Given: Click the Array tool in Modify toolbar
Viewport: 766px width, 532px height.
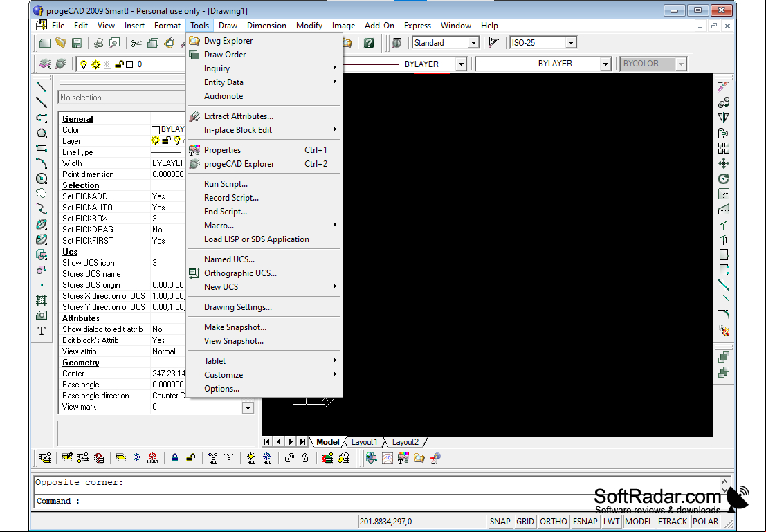Looking at the screenshot, I should 724,148.
